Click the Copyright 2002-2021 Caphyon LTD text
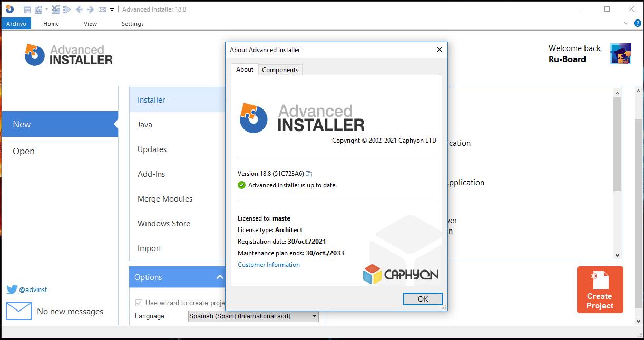 click(x=384, y=141)
